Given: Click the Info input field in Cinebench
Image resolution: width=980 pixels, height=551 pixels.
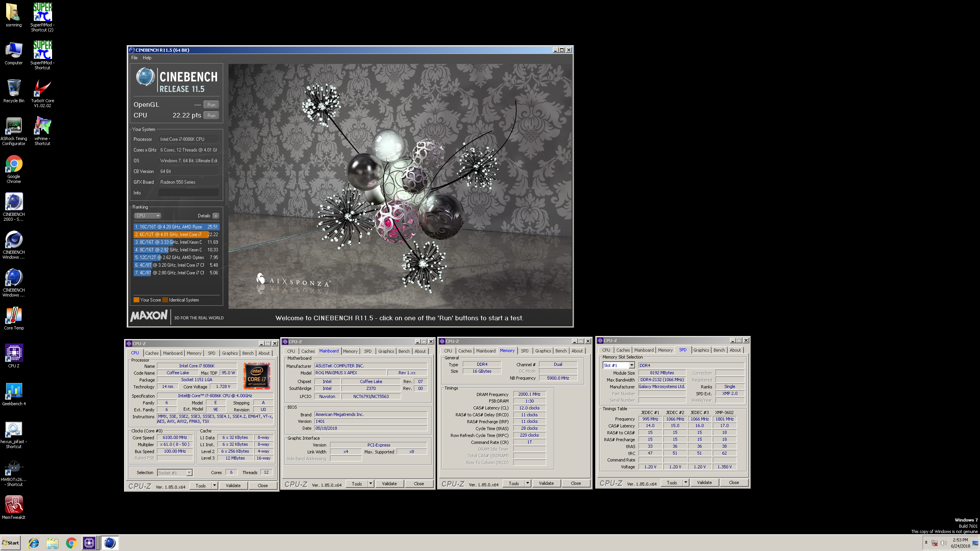Looking at the screenshot, I should point(189,193).
